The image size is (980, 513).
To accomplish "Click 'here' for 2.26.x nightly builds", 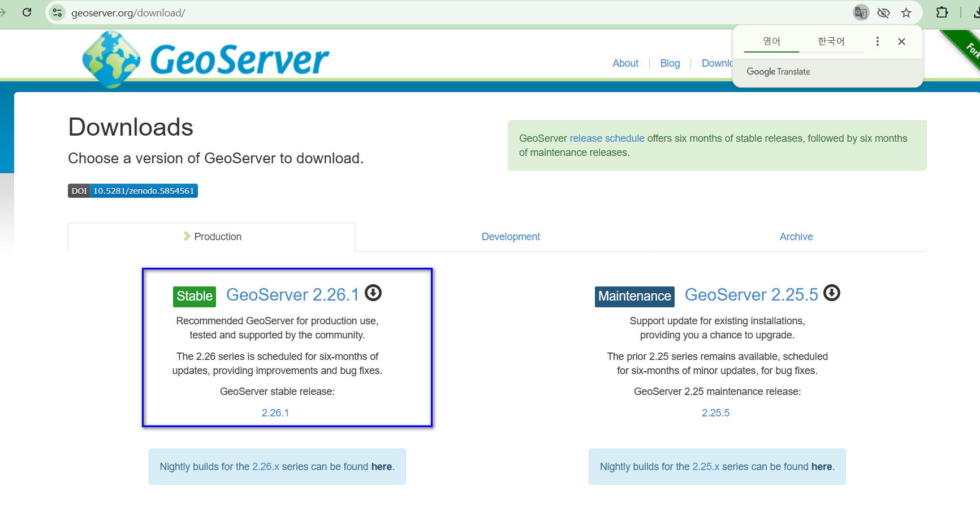I will click(x=382, y=467).
